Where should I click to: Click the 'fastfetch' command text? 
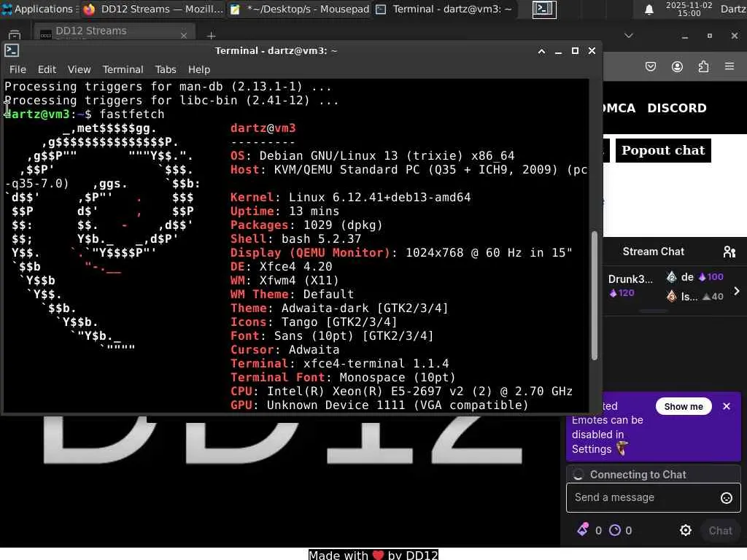tap(132, 114)
